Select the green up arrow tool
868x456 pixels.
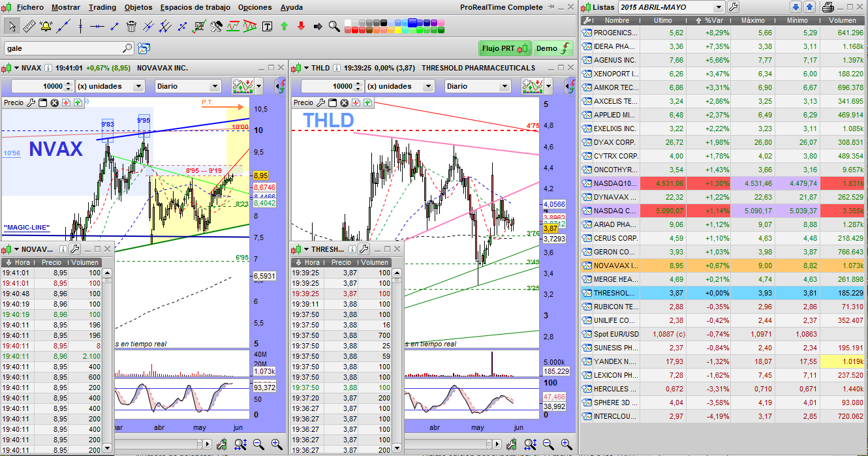284,26
